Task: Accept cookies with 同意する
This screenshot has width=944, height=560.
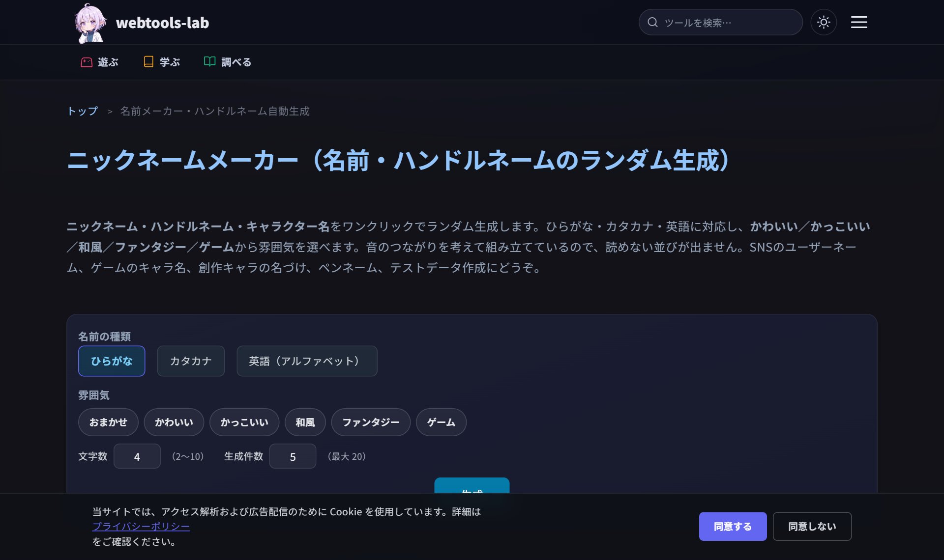Action: [x=733, y=527]
